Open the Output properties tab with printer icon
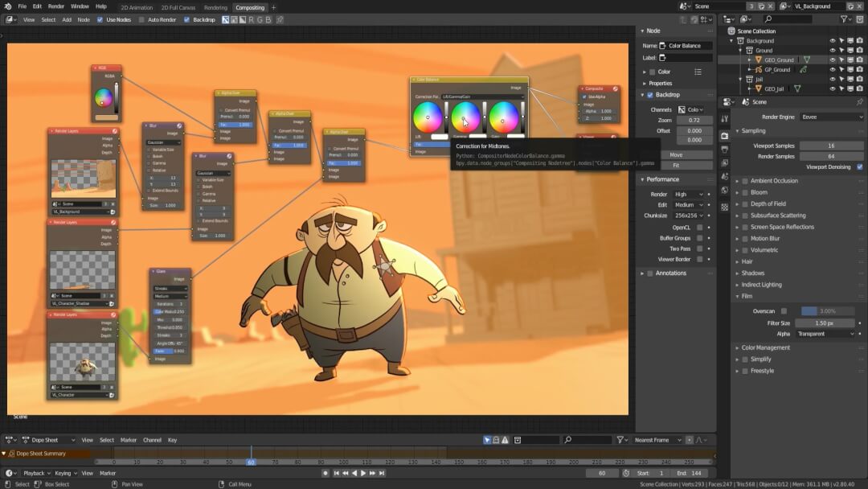This screenshot has width=868, height=489. click(725, 150)
